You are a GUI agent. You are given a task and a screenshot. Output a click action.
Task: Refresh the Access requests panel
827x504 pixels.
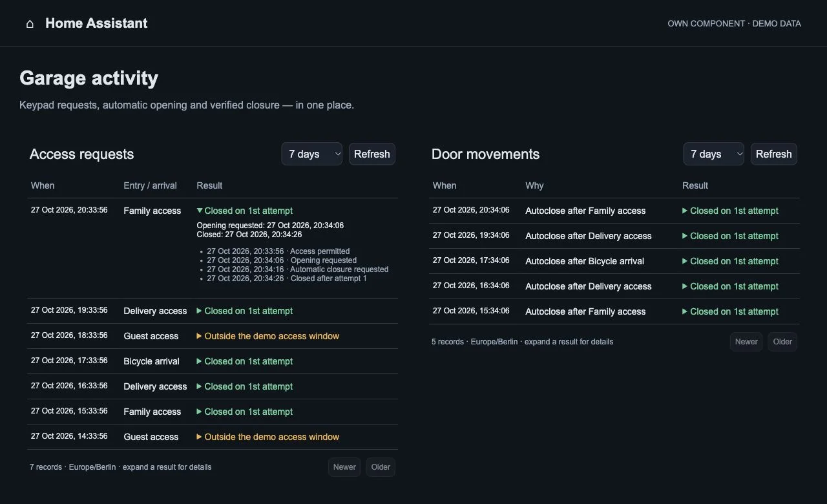coord(372,154)
